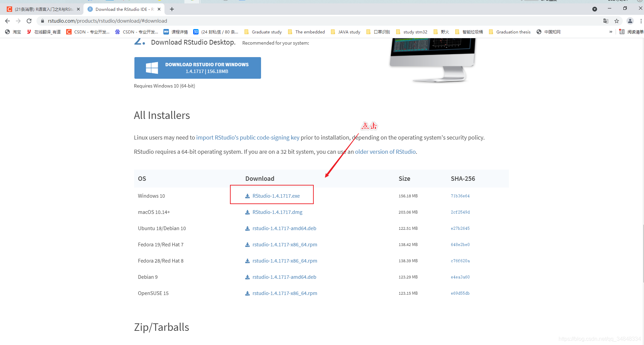Go back using the browser back arrow
644x345 pixels.
coord(7,21)
